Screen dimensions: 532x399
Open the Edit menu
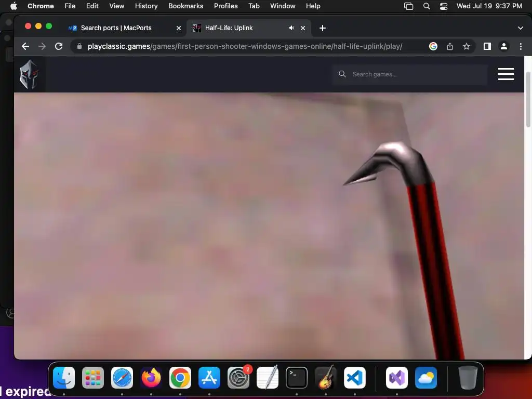point(92,6)
